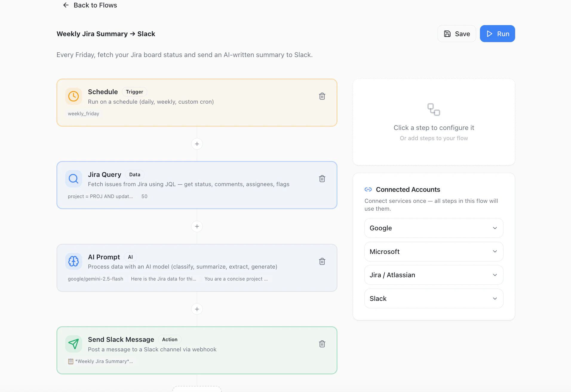Go back to Flows
The width and height of the screenshot is (571, 392).
coord(90,5)
